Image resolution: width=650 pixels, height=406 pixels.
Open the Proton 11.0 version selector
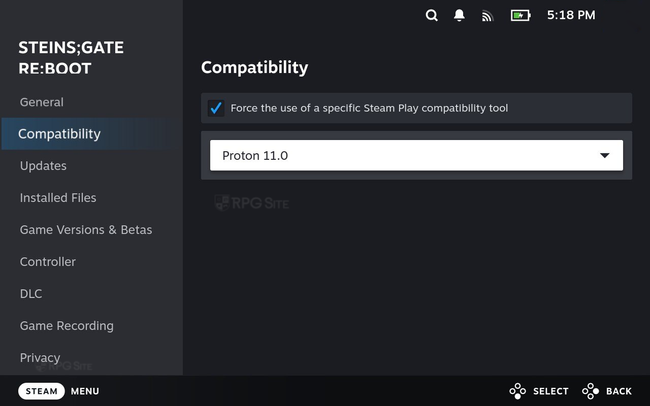(416, 155)
